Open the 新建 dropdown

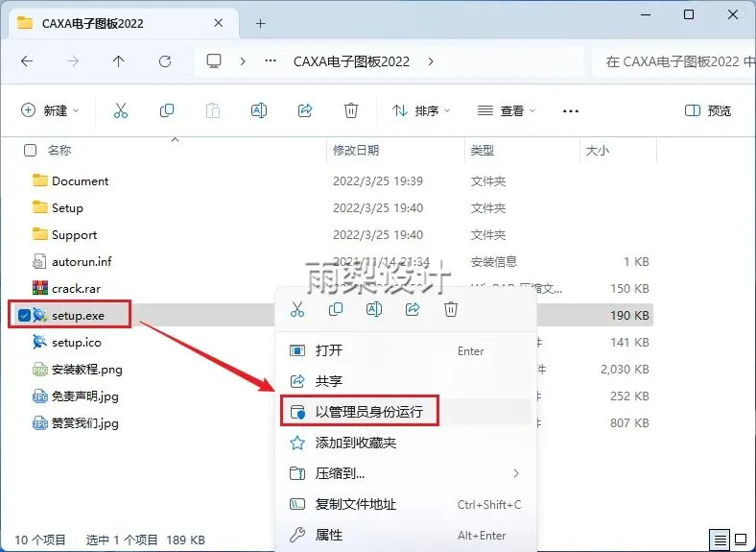(x=50, y=110)
